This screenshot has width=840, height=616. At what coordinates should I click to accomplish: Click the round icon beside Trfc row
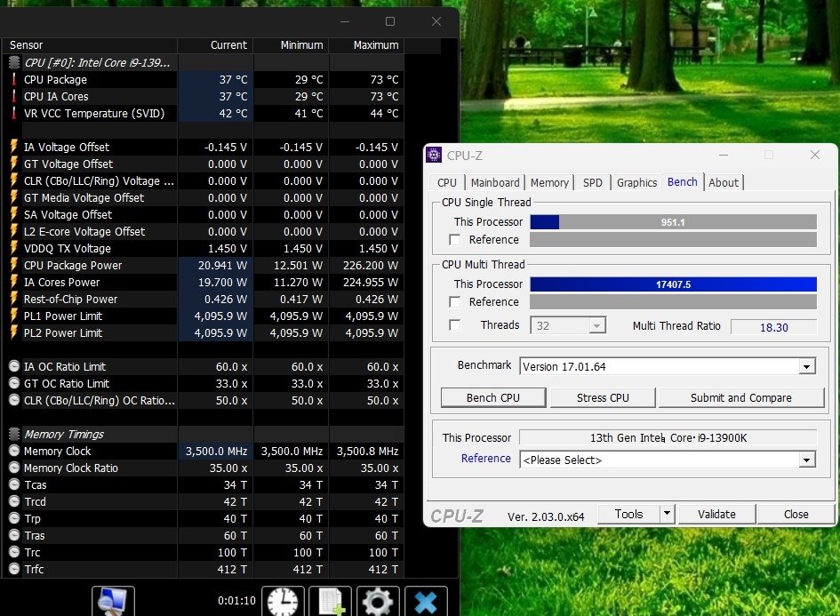(x=14, y=570)
